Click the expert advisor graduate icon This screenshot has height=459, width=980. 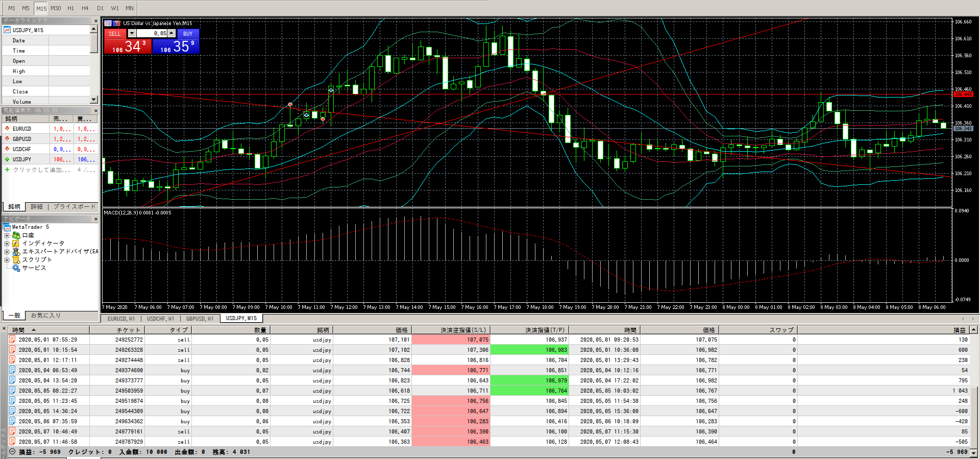point(16,252)
